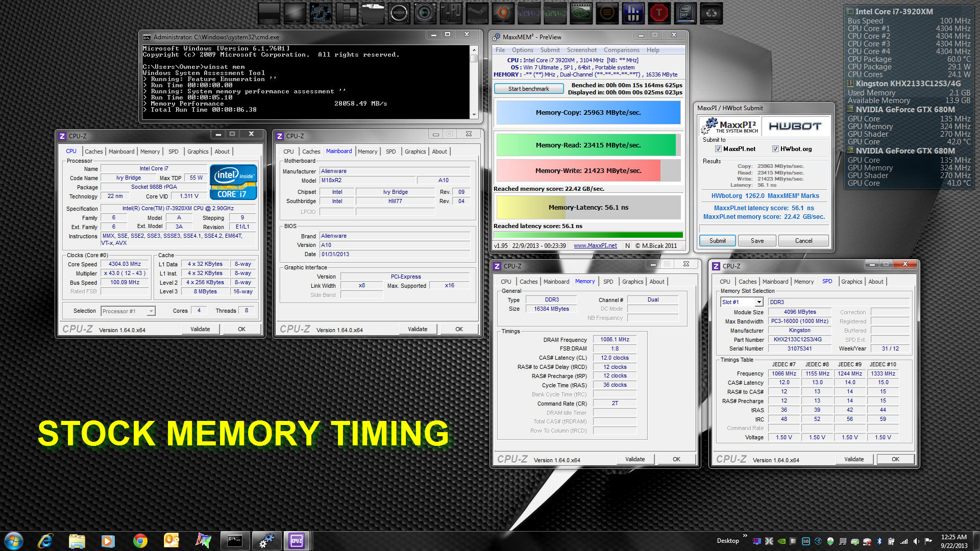Open Intel Core dock icon
Screen dimensions: 980x551
tap(685, 13)
